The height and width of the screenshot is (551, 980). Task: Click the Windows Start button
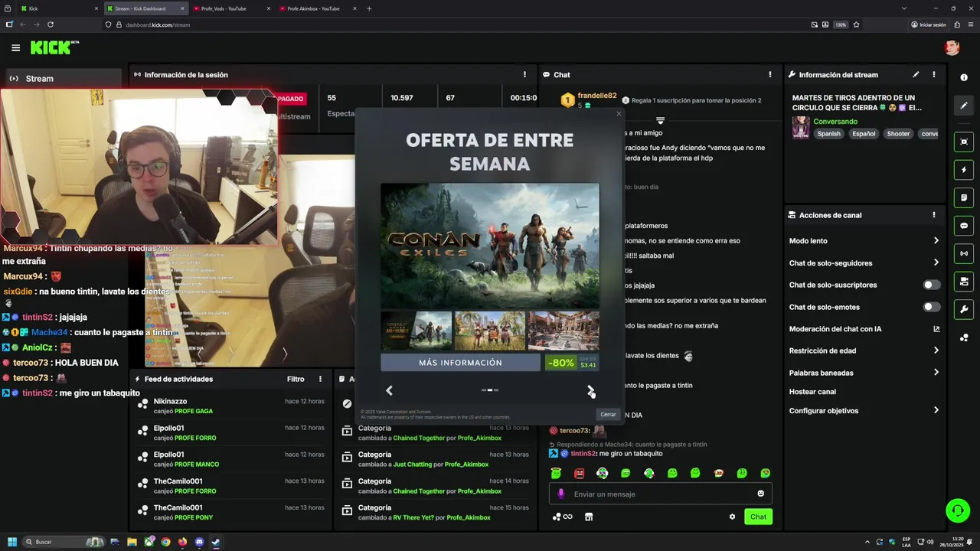tap(12, 542)
